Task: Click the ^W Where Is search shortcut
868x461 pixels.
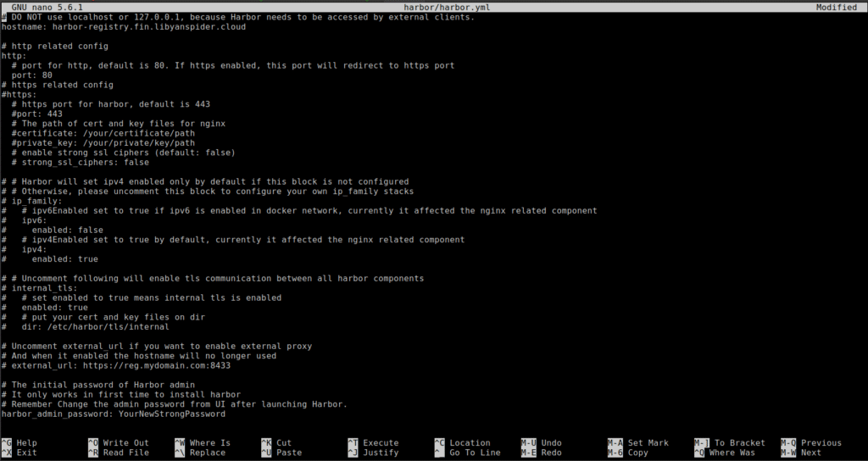Action: click(202, 442)
